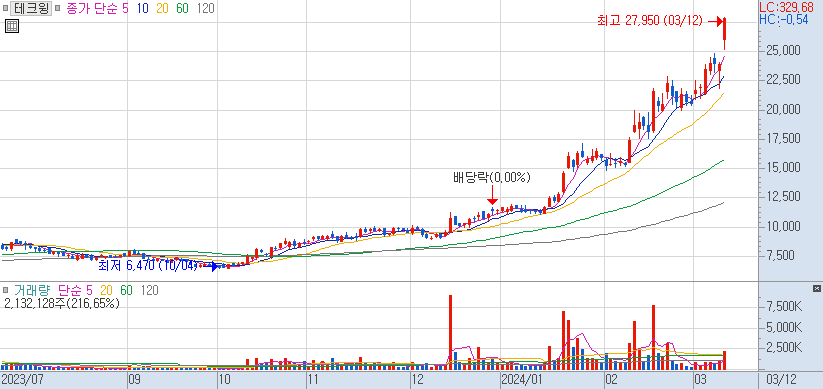Click the 2,500K volume axis label
This screenshot has height=389, width=823.
(784, 349)
